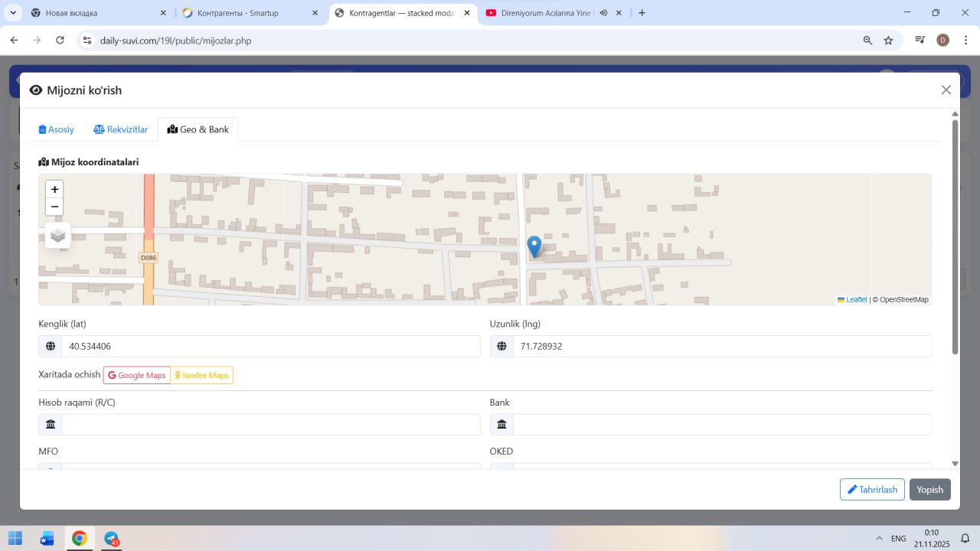Open the map layers control
This screenshot has height=551, width=980.
58,236
